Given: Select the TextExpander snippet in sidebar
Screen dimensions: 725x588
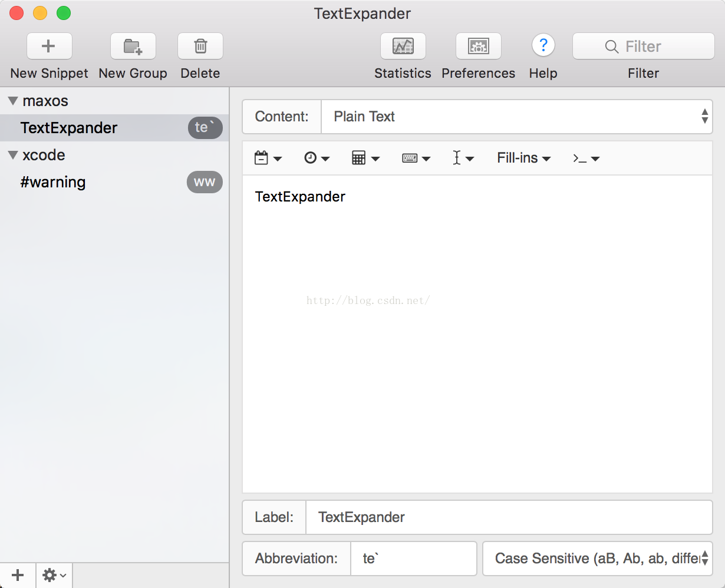Looking at the screenshot, I should point(114,128).
